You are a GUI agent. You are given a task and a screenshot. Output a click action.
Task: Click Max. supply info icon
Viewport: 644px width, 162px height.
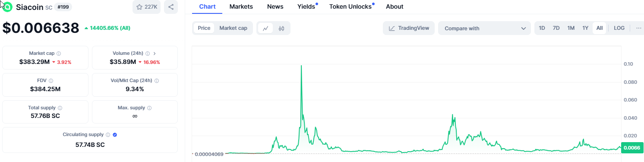tap(149, 108)
